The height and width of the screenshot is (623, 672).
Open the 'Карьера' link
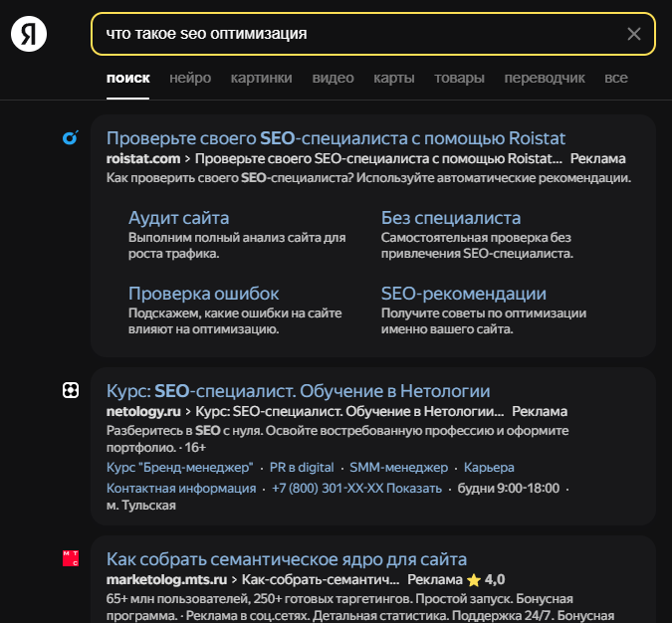[489, 467]
